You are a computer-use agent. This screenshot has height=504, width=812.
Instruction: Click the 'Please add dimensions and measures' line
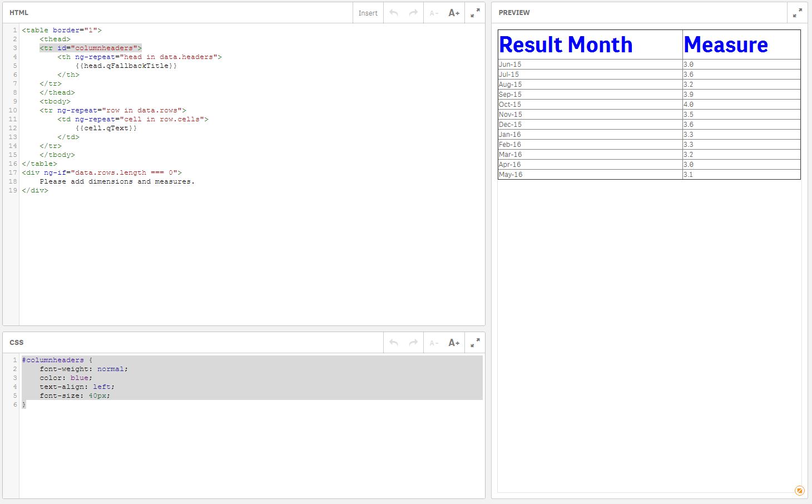click(117, 181)
